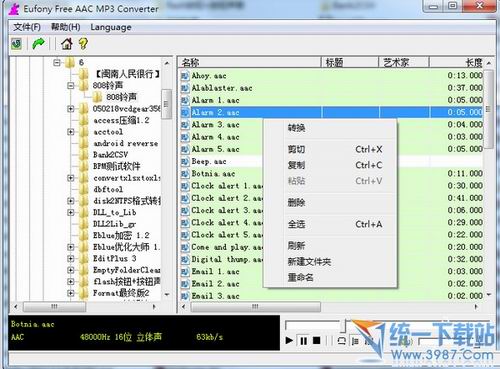
Task: Select the access压缩1.2 folder
Action: pos(121,120)
